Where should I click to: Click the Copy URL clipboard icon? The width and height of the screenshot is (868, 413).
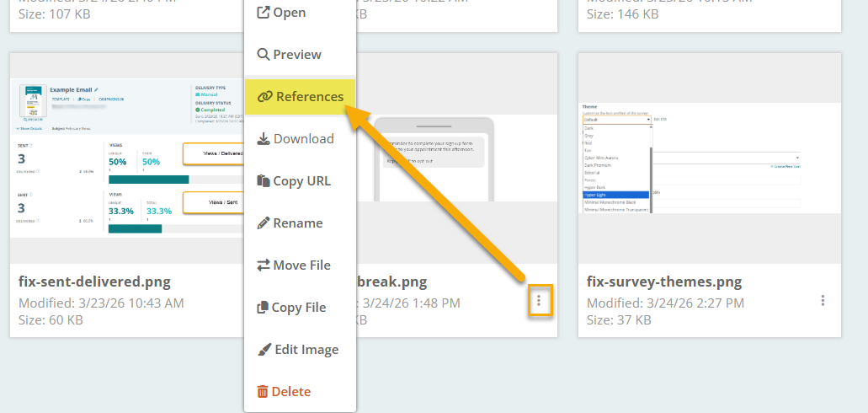pos(264,181)
